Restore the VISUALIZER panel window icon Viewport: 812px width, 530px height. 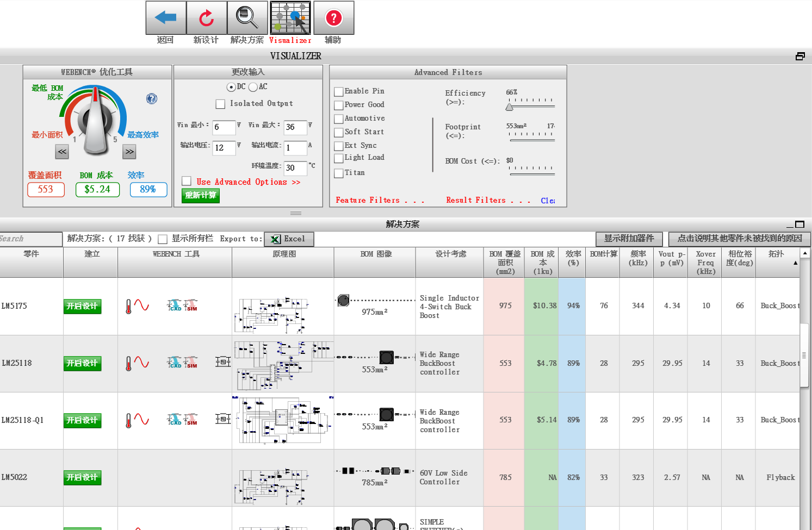800,56
